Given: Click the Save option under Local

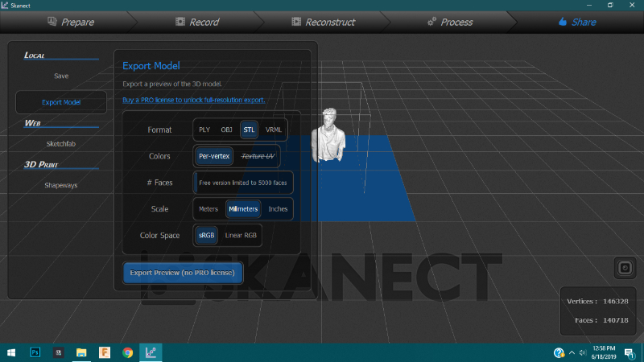Looking at the screenshot, I should (61, 76).
